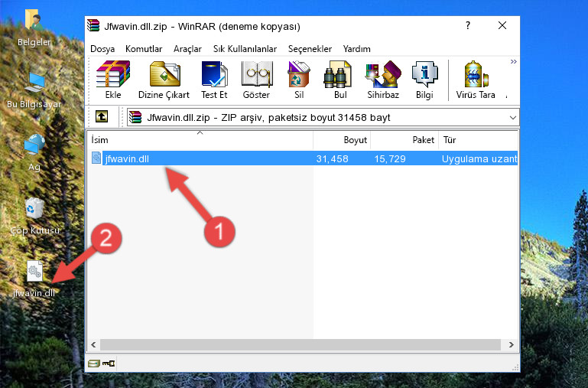Click Dizine Çıkart extract icon
The width and height of the screenshot is (588, 388).
click(164, 80)
